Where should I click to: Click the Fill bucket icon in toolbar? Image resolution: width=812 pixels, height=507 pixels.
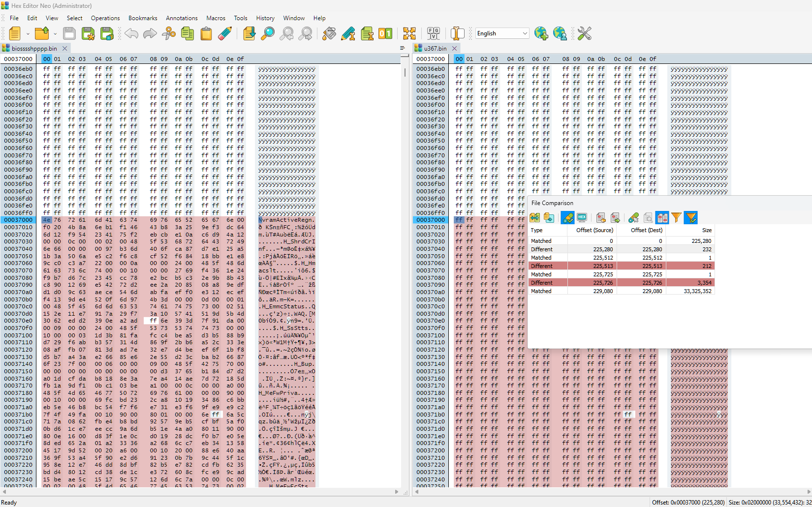coord(329,33)
